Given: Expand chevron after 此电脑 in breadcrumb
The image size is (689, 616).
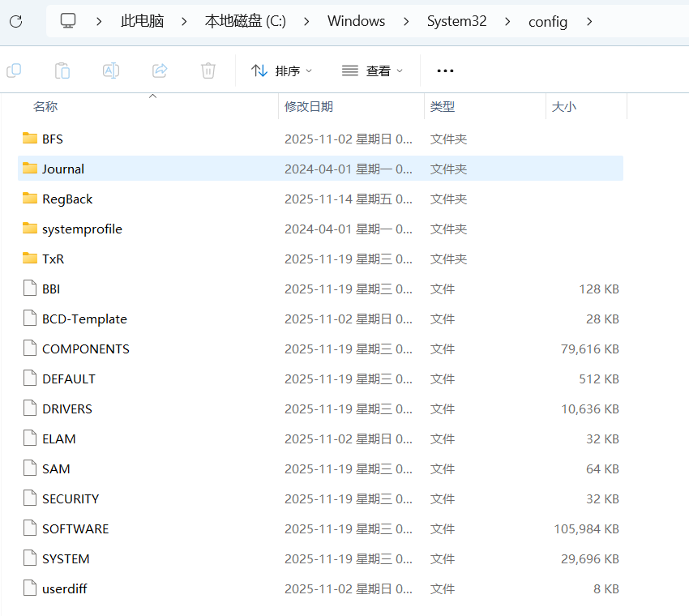Looking at the screenshot, I should [184, 22].
